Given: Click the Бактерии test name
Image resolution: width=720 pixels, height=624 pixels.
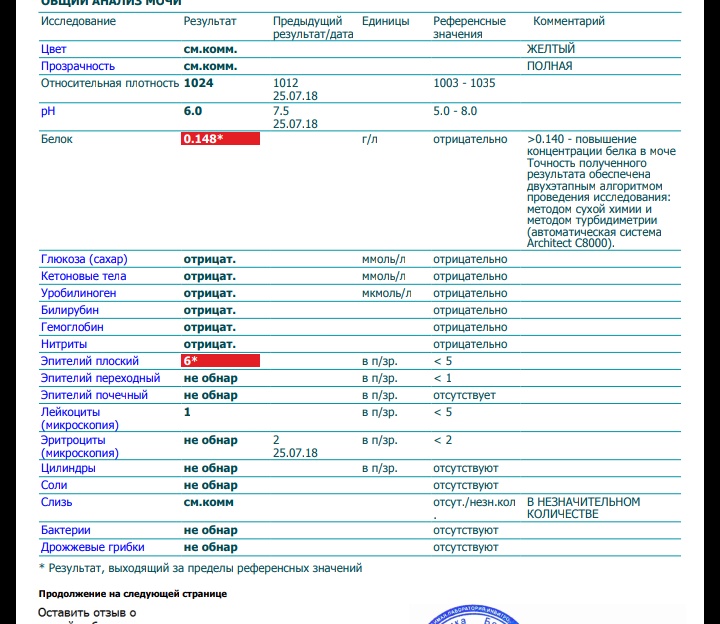Looking at the screenshot, I should tap(65, 530).
